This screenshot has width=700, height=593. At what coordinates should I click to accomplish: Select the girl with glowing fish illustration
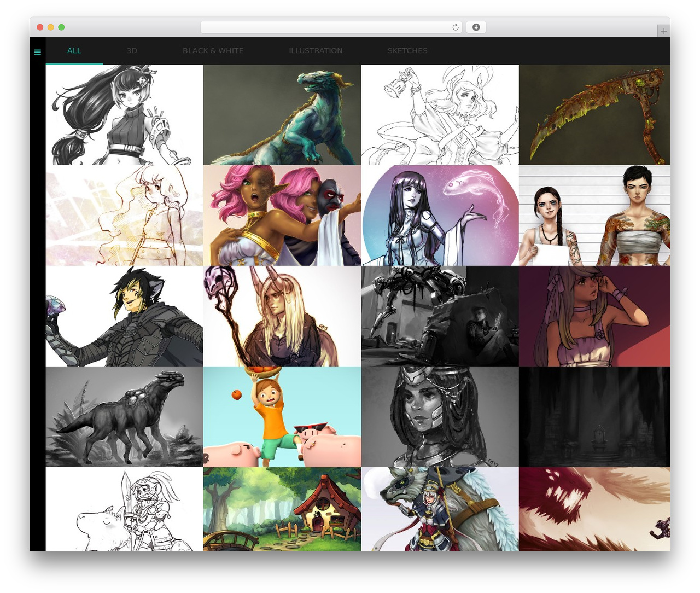(440, 216)
